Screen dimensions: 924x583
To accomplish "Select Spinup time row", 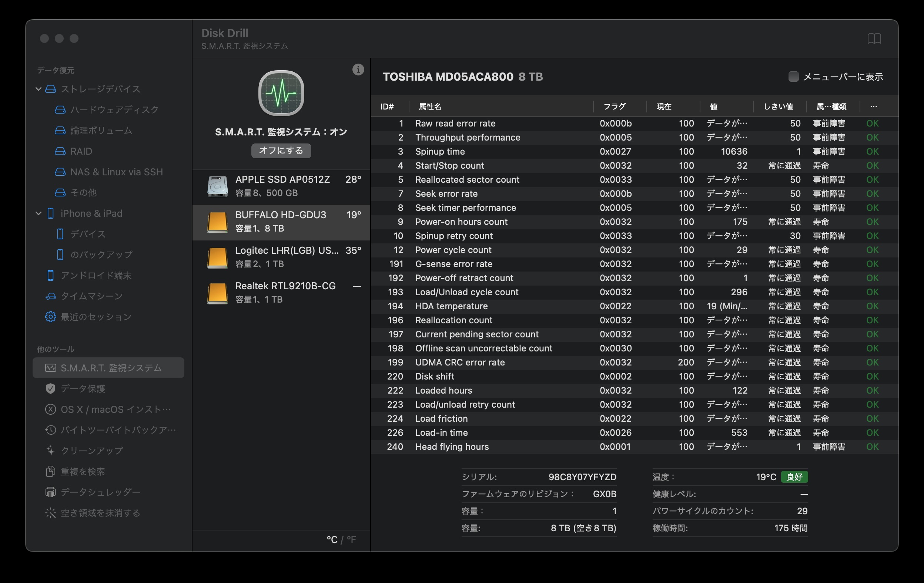I will (x=634, y=152).
